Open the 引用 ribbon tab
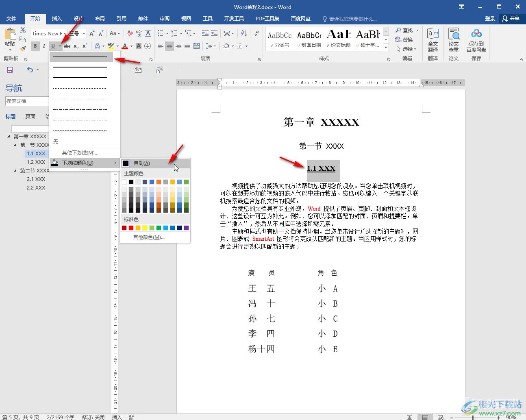This screenshot has height=420, width=526. [121, 18]
